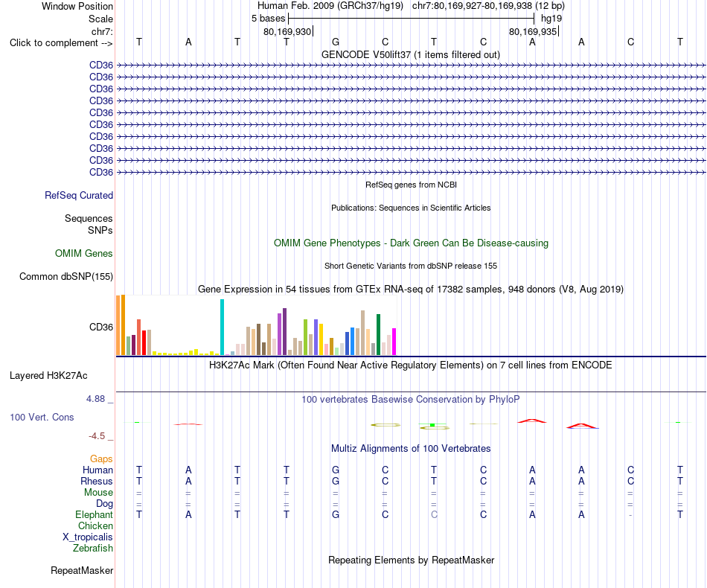Click the chr7: label in the ruler
Screen dimensions: 707x588
102,31
